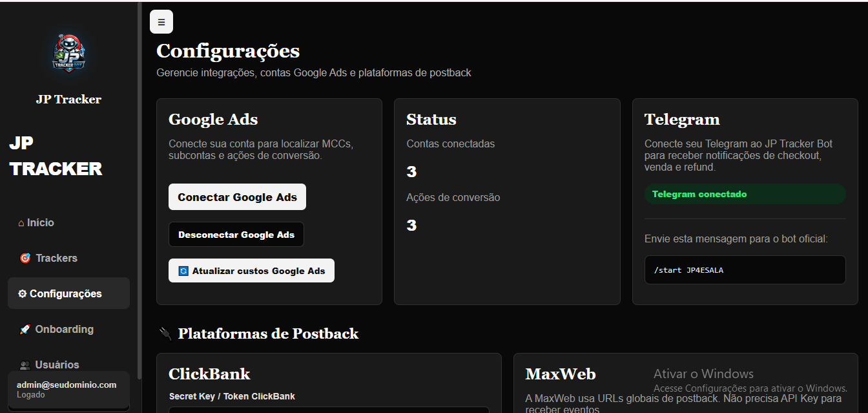The height and width of the screenshot is (413, 868).
Task: Click the admin@seudominio.com account card
Action: 68,390
